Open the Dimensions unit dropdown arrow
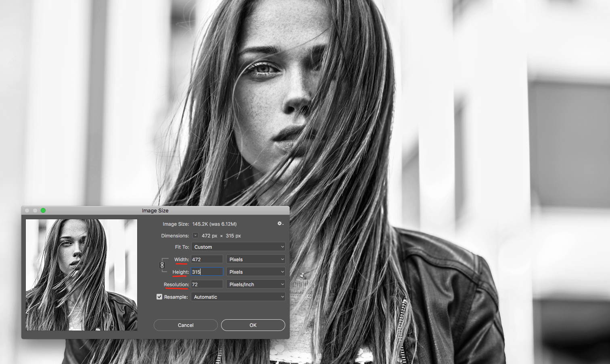Image resolution: width=610 pixels, height=364 pixels. (195, 235)
